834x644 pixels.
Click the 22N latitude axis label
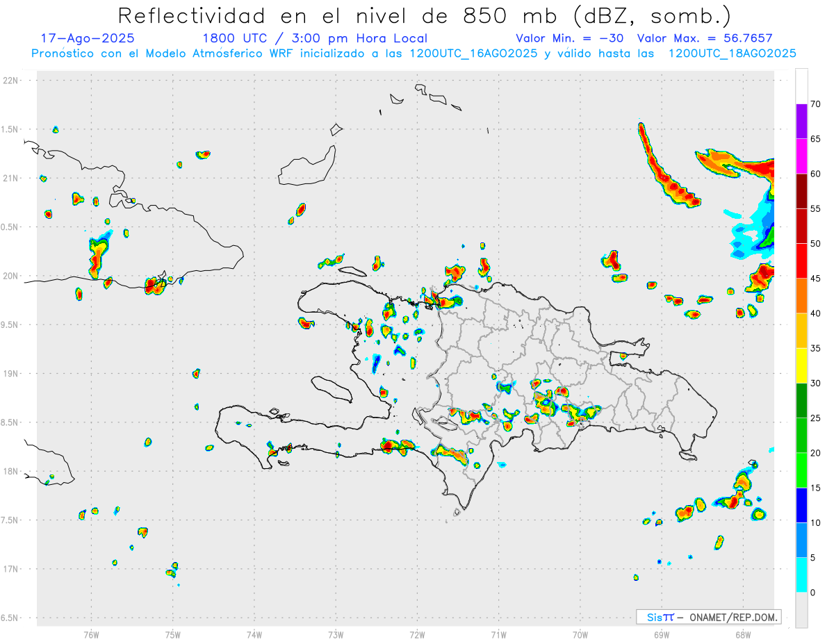10,81
